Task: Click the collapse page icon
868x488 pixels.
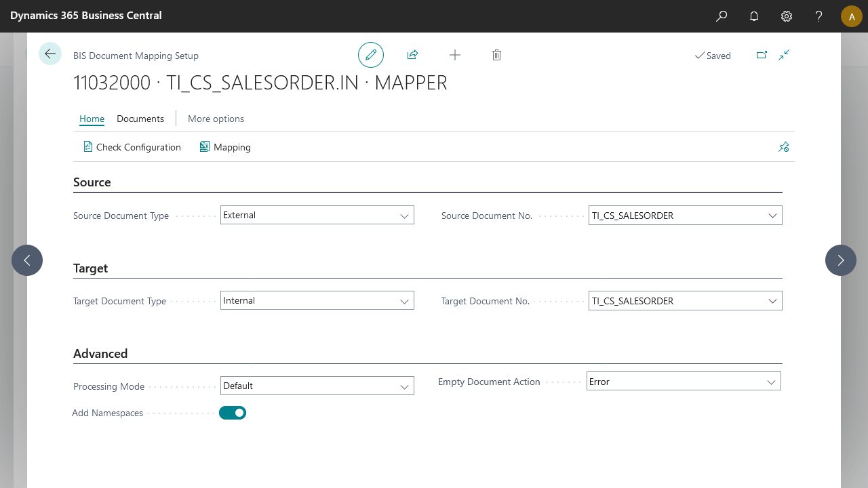Action: (x=784, y=55)
